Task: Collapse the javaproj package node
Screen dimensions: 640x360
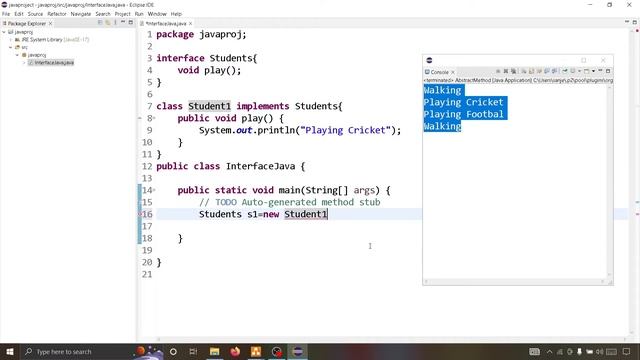Action: [18, 55]
